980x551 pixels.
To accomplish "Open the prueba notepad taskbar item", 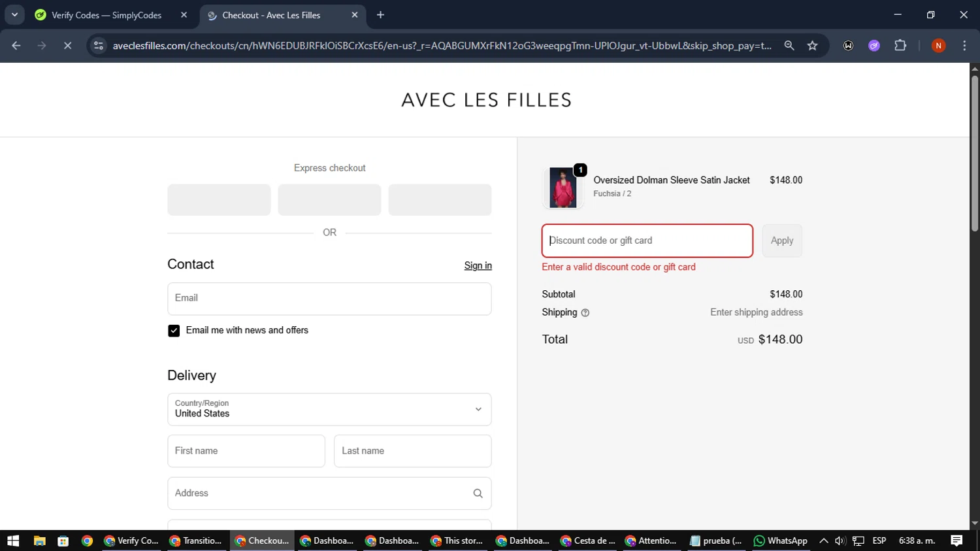I will click(716, 541).
